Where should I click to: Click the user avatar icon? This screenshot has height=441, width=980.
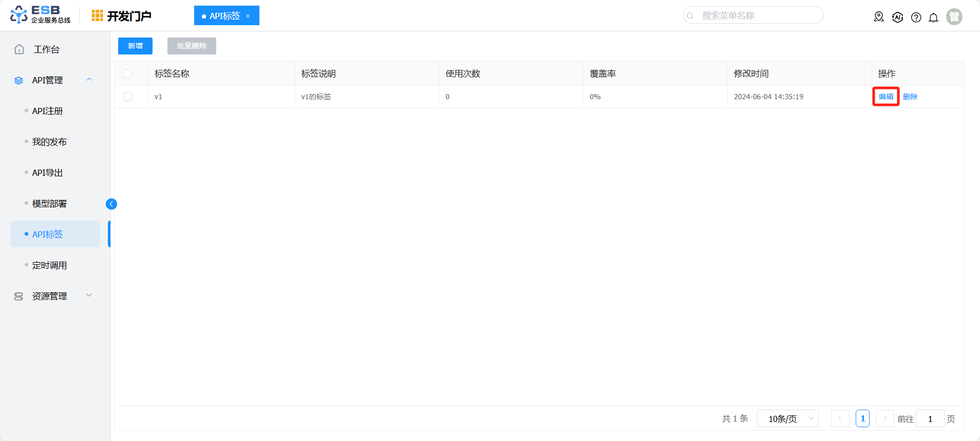(x=954, y=17)
